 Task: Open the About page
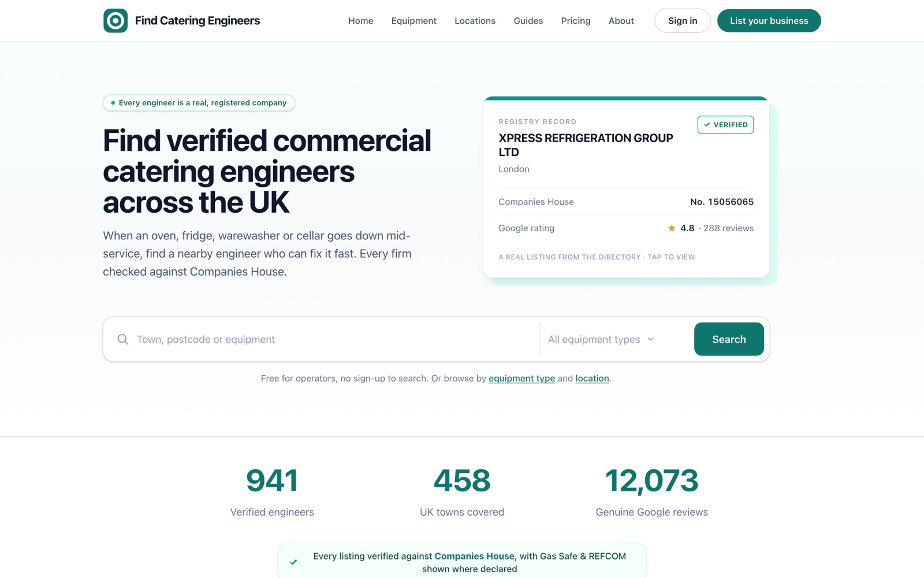pos(621,21)
